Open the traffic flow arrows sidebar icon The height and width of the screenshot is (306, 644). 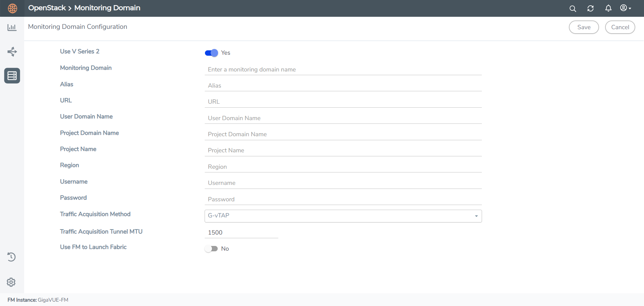(x=12, y=52)
